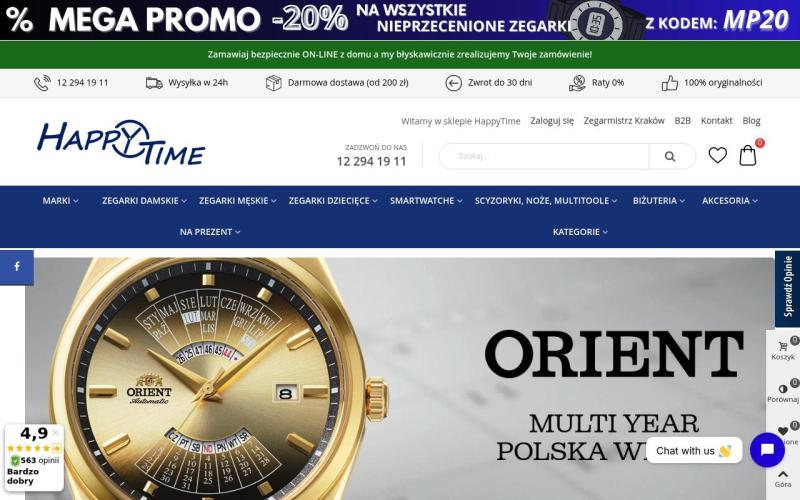The width and height of the screenshot is (800, 500).
Task: Open the Zegarmistrz Kraków link
Action: coord(623,121)
